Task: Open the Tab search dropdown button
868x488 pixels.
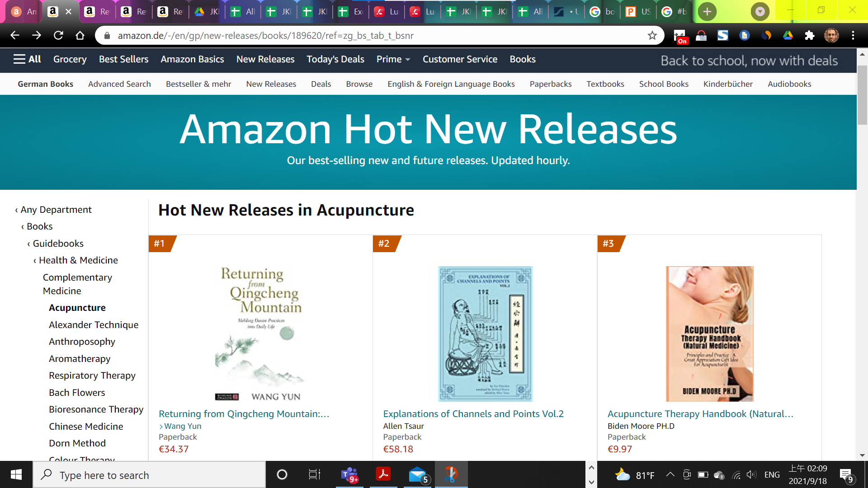Action: tap(760, 12)
